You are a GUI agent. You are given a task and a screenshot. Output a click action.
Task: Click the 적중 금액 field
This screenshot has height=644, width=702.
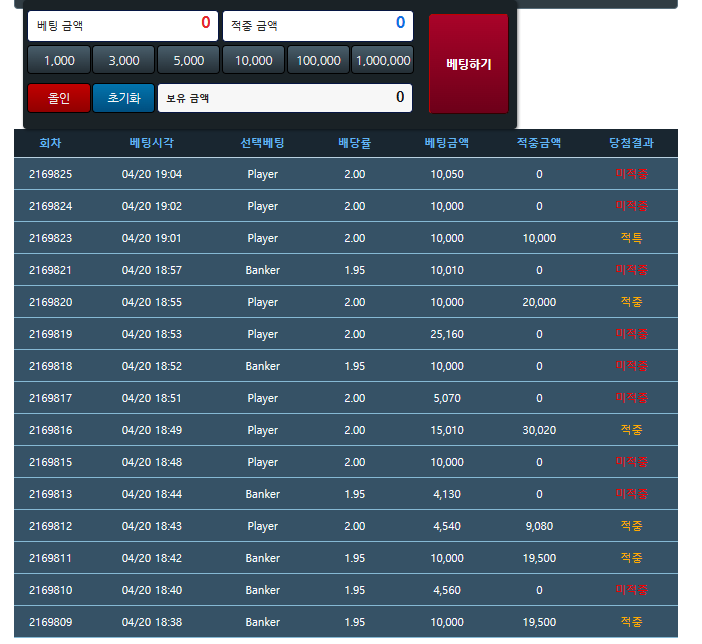pos(318,25)
